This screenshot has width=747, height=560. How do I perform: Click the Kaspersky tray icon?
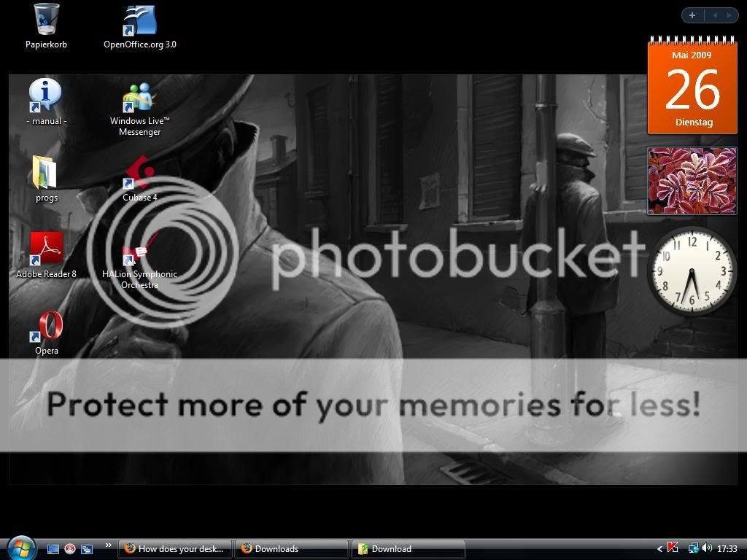(x=673, y=548)
